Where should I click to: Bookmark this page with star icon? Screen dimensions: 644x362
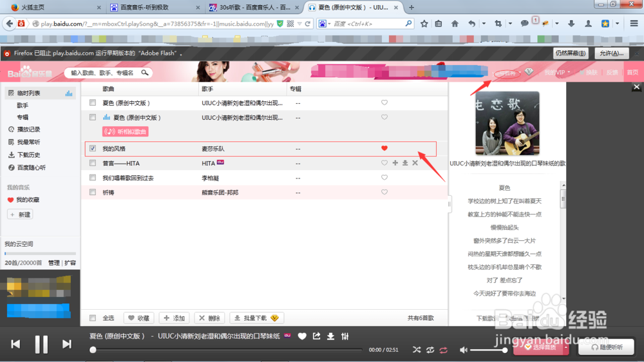coord(424,24)
